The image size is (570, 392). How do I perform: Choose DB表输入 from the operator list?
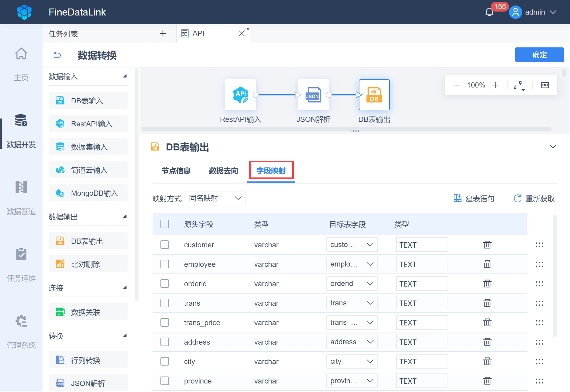click(x=88, y=100)
